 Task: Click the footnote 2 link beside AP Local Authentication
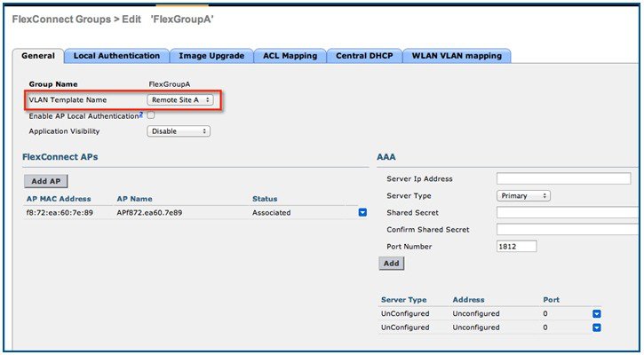pos(141,114)
